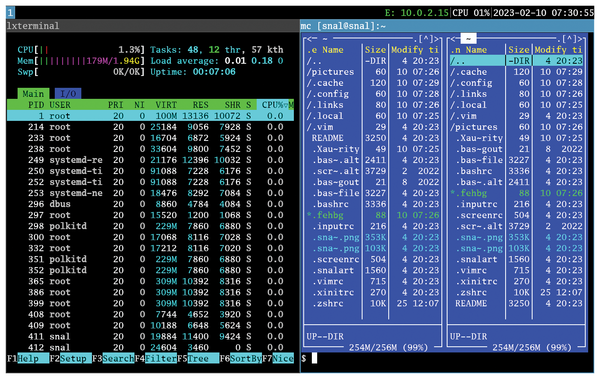Click the Load average values
This screenshot has height=379, width=600.
(254, 61)
